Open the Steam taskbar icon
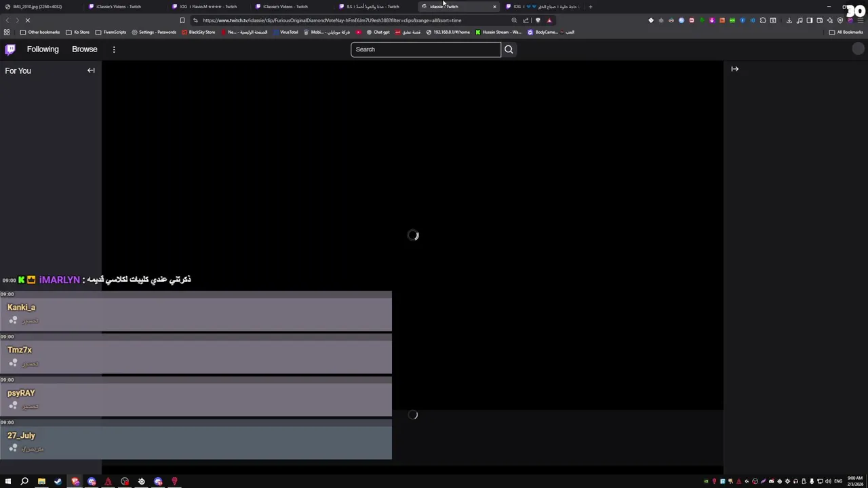Viewport: 868px width, 488px height. (58, 481)
